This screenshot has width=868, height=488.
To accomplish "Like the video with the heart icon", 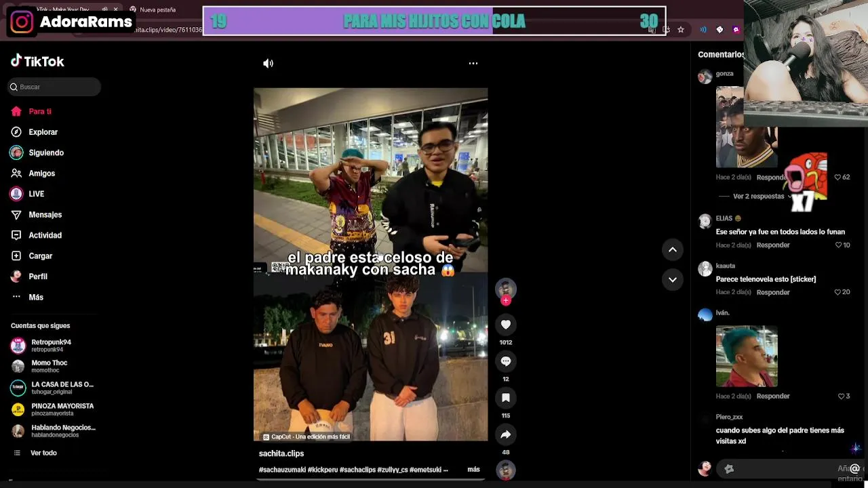I will (506, 325).
